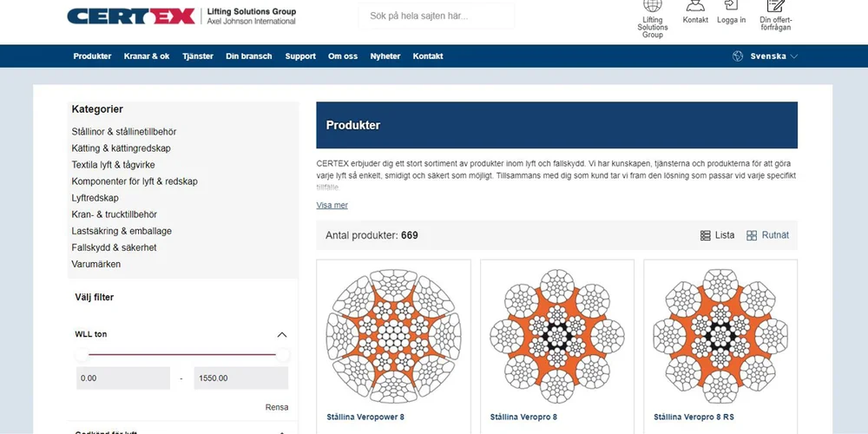Click Rensa to clear filter
Image resolution: width=868 pixels, height=434 pixels.
pyautogui.click(x=277, y=407)
